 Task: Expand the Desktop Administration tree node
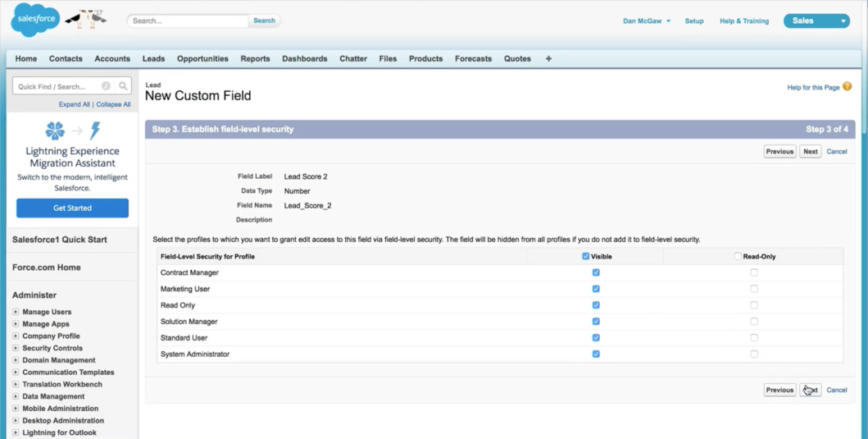16,420
